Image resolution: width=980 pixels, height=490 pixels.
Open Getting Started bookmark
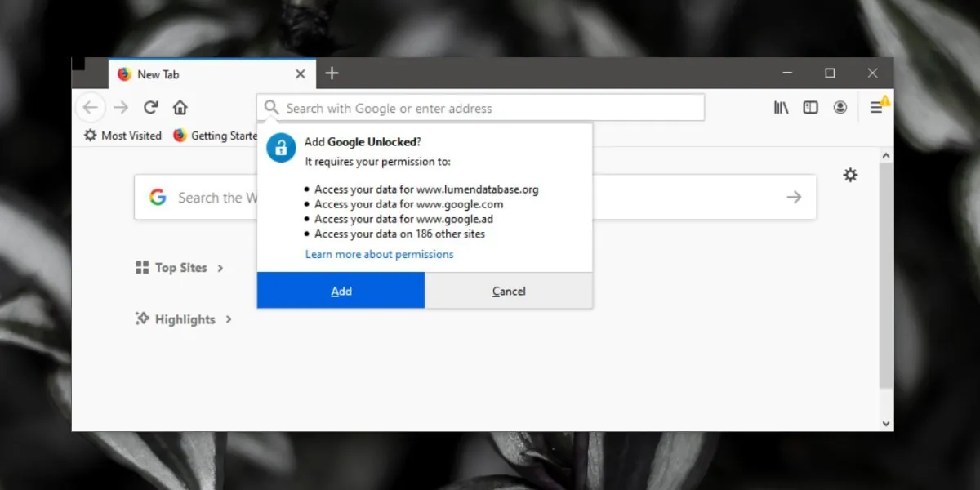216,136
